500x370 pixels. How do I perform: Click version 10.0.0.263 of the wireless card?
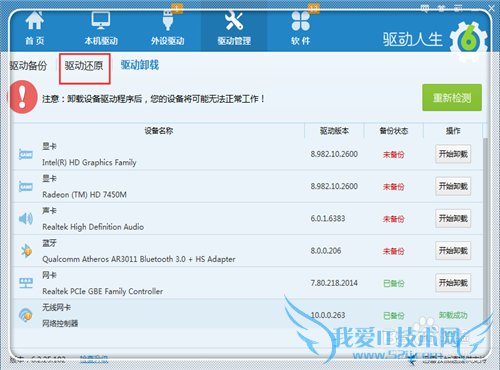[328, 315]
